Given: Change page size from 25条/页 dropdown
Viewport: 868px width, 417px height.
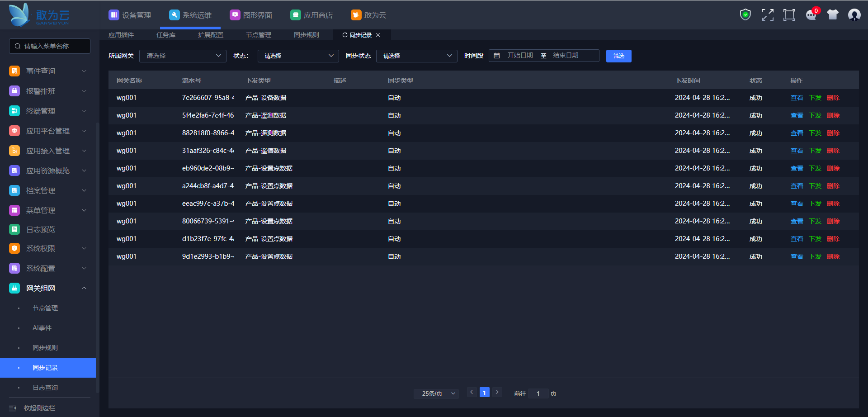Looking at the screenshot, I should (x=436, y=393).
